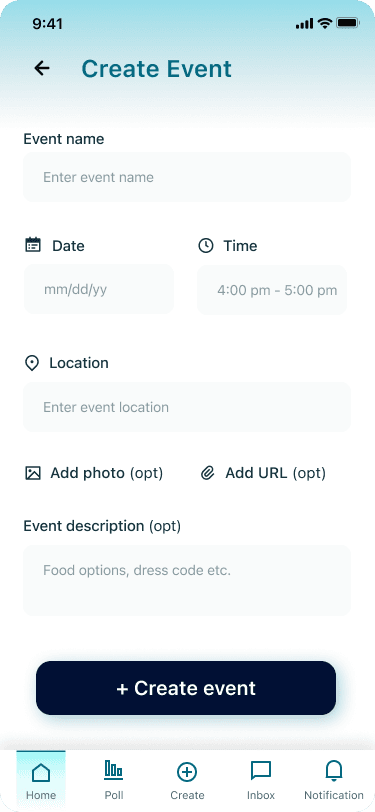This screenshot has height=812, width=375.
Task: Click the clock icon beside Time
Action: click(x=206, y=245)
